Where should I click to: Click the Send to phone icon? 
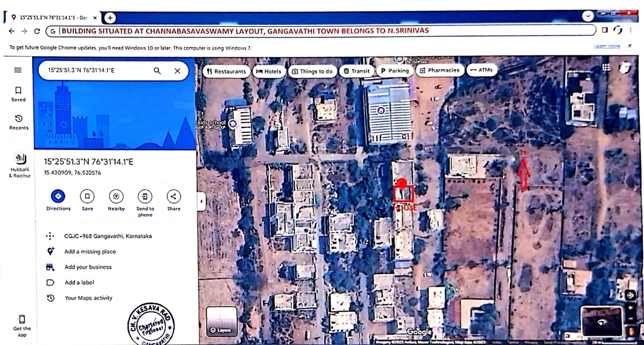pyautogui.click(x=145, y=196)
